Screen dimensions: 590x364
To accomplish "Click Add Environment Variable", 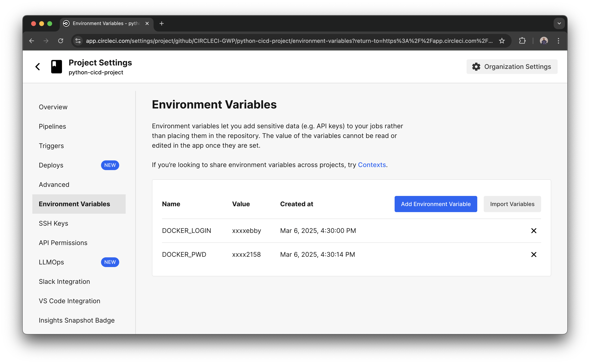I will [x=435, y=204].
